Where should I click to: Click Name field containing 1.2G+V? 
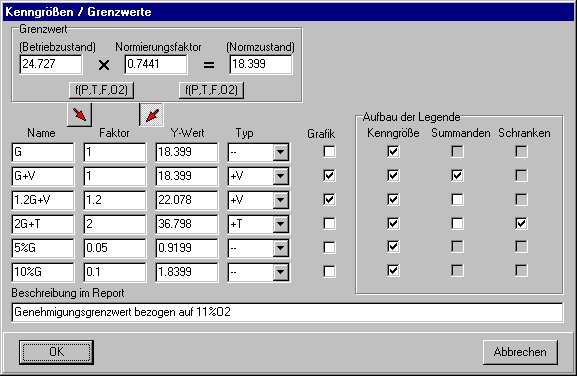pos(43,200)
